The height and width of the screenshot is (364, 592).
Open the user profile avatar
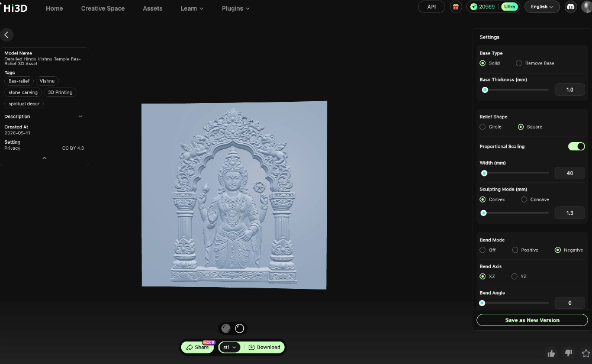point(587,7)
